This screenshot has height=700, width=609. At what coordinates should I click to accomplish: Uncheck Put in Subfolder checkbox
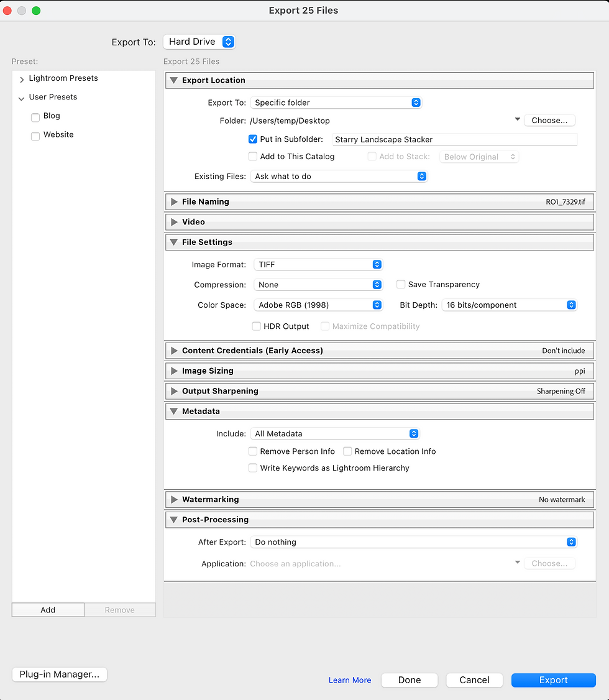(252, 139)
